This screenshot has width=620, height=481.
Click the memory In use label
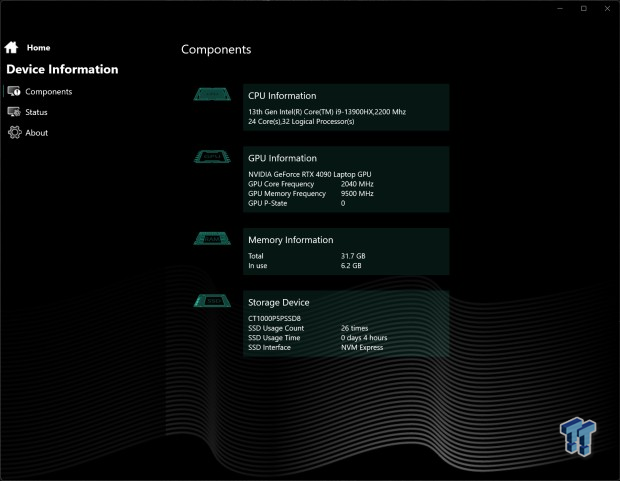point(258,266)
